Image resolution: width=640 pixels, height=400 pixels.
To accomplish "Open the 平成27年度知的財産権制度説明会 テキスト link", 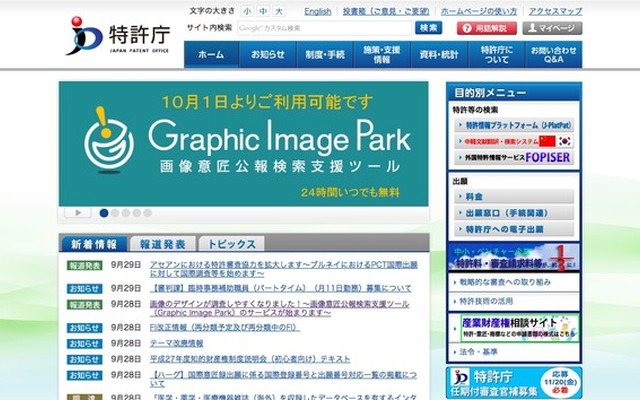I will pyautogui.click(x=250, y=359).
